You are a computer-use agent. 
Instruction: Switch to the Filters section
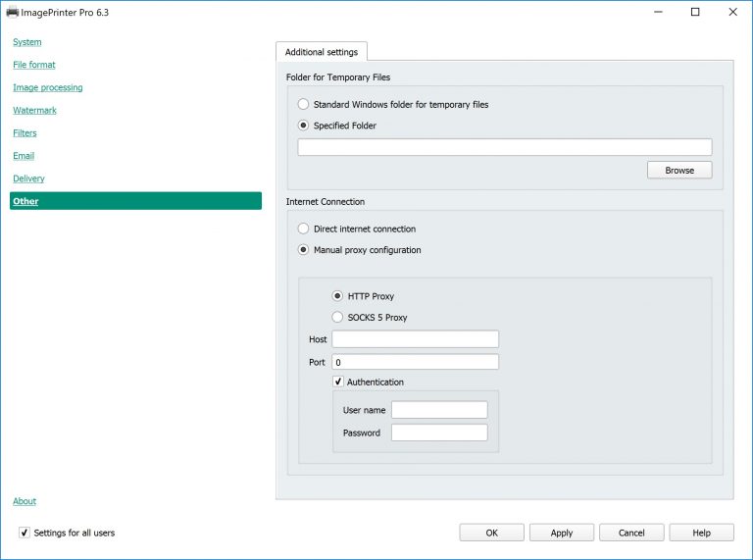point(25,133)
